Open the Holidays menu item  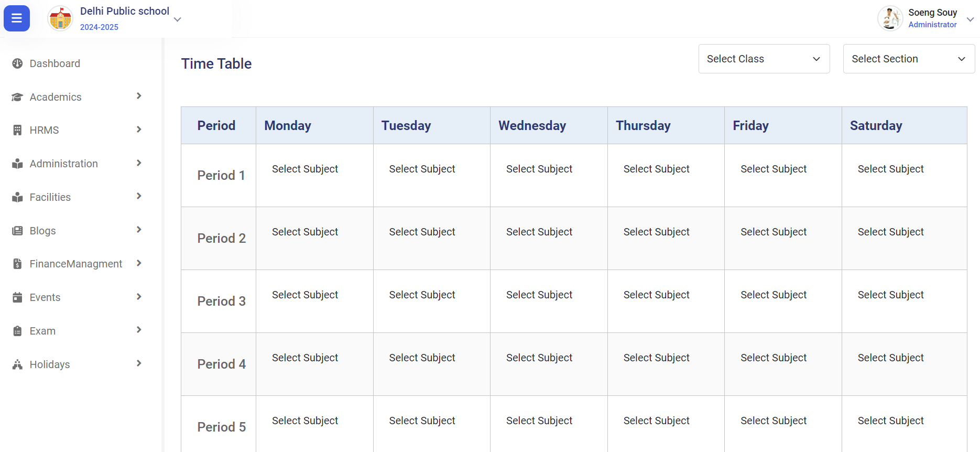pyautogui.click(x=50, y=364)
